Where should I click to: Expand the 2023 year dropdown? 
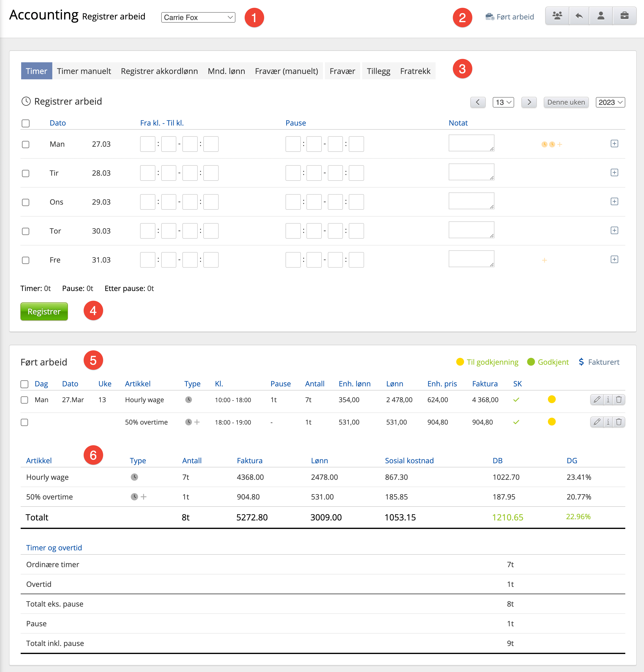[610, 102]
